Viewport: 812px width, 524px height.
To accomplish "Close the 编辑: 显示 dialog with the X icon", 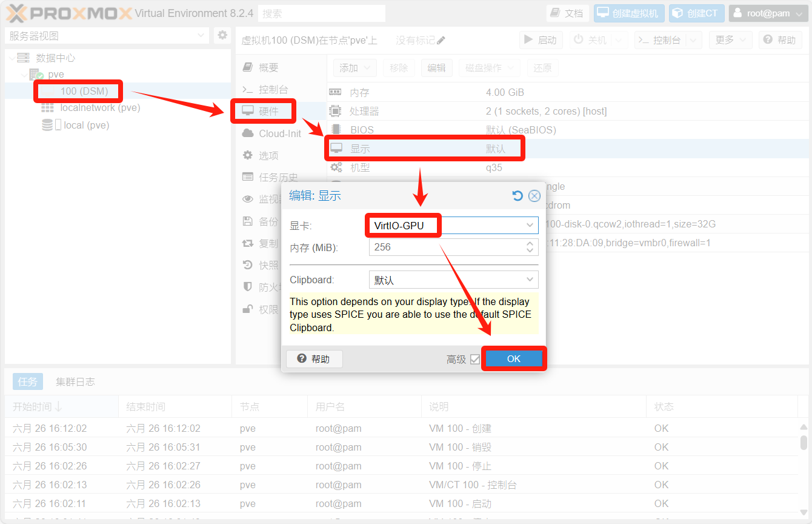I will [534, 195].
